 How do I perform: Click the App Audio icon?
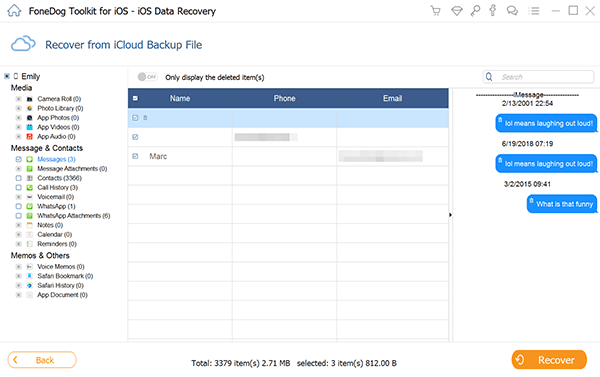pos(29,137)
